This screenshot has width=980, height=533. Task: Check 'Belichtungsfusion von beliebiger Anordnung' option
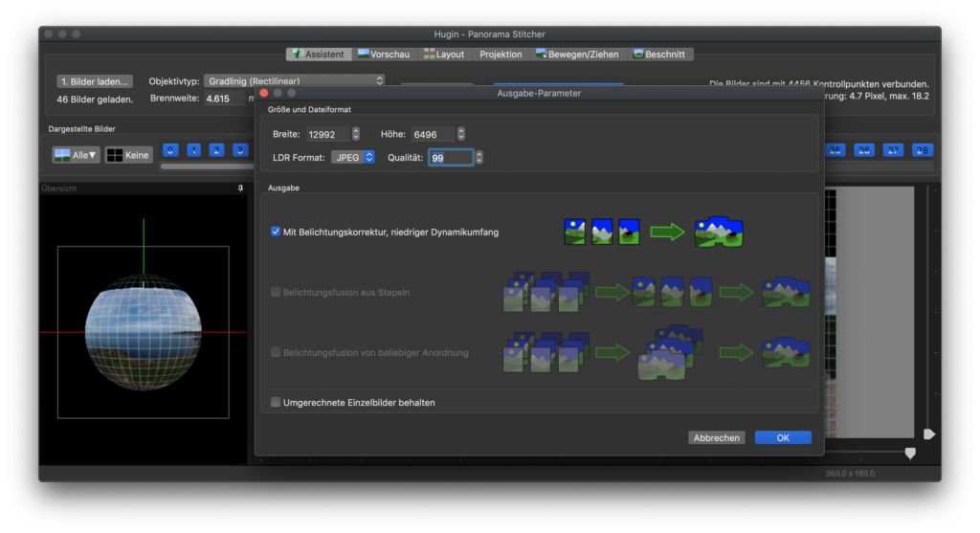click(x=276, y=352)
